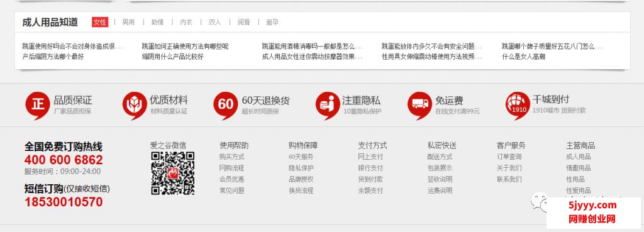Click the 换货流程 link
The image size is (644, 232).
coord(301,191)
